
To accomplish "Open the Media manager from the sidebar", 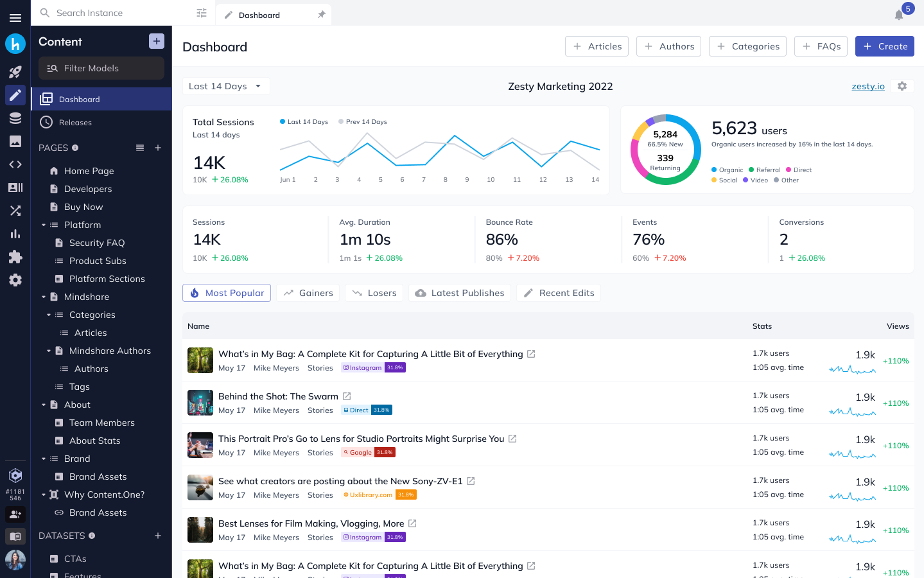I will click(15, 141).
